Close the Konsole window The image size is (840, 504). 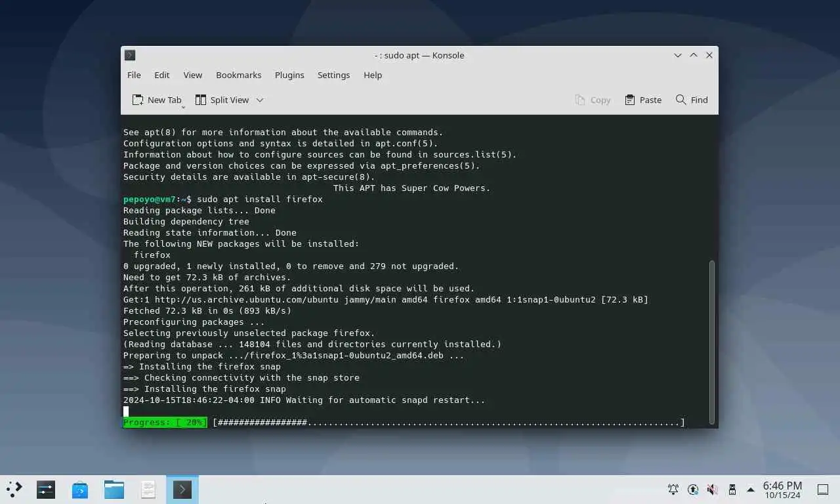709,55
